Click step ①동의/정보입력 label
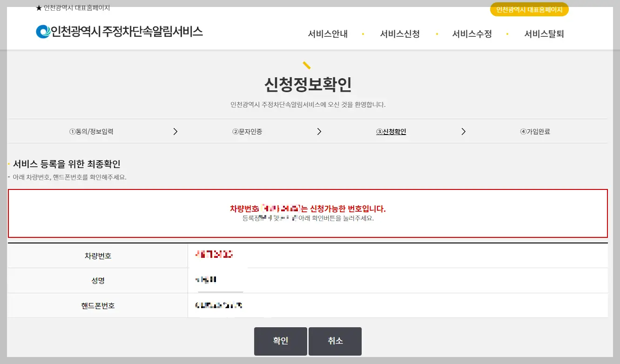Screen dimensions: 620x364 (93, 131)
